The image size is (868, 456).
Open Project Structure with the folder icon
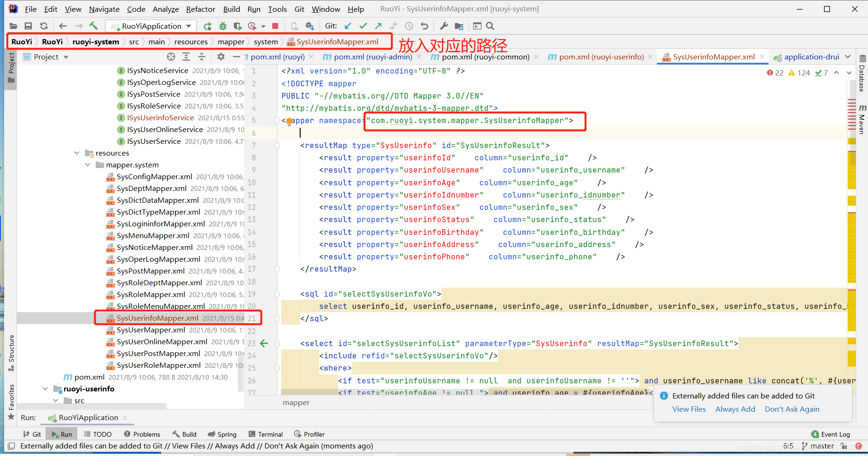[459, 26]
